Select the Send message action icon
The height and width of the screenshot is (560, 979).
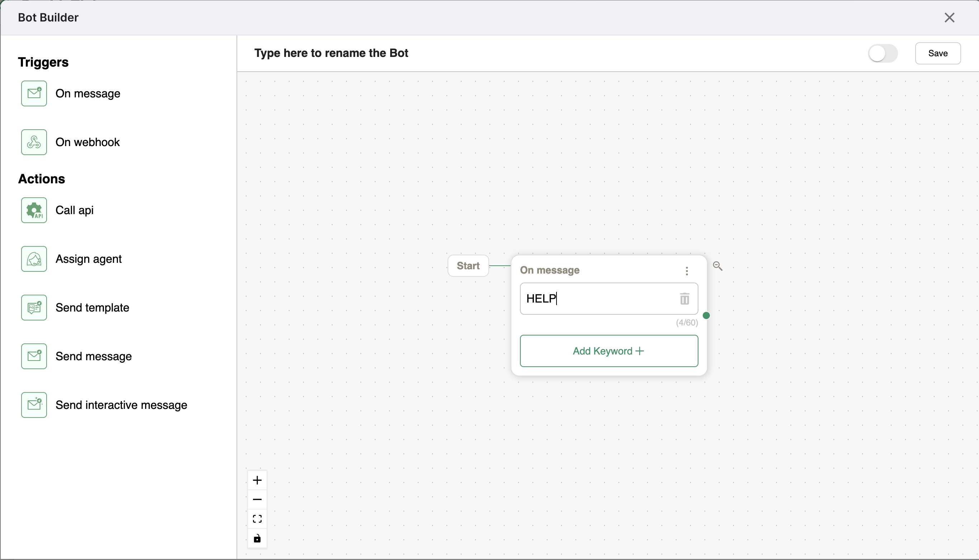34,356
